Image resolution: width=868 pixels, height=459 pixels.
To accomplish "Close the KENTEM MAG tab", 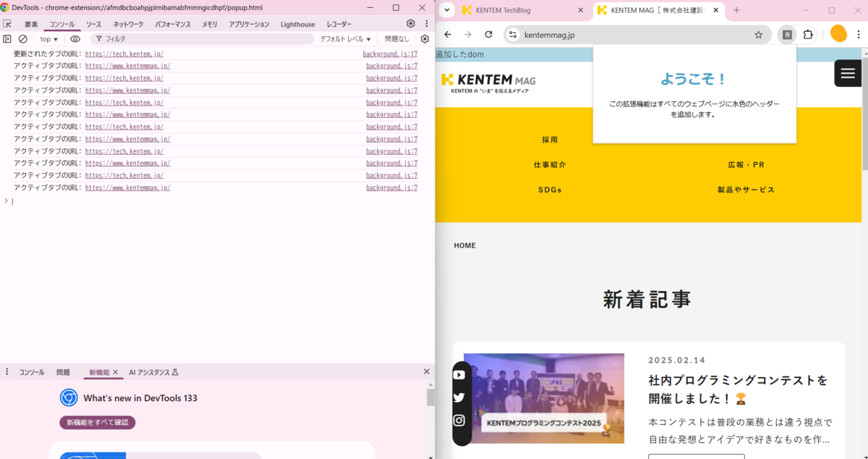I will 716,10.
